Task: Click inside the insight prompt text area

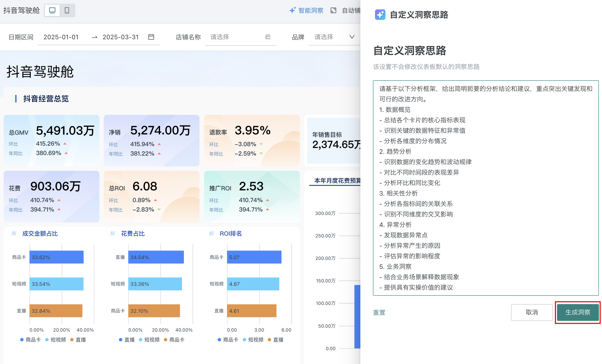Action: [485, 188]
